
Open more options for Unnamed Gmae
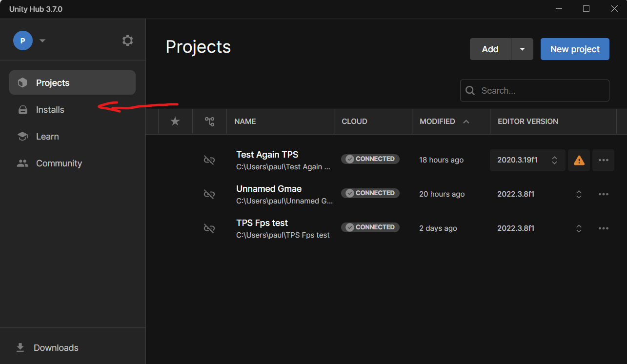pos(604,194)
